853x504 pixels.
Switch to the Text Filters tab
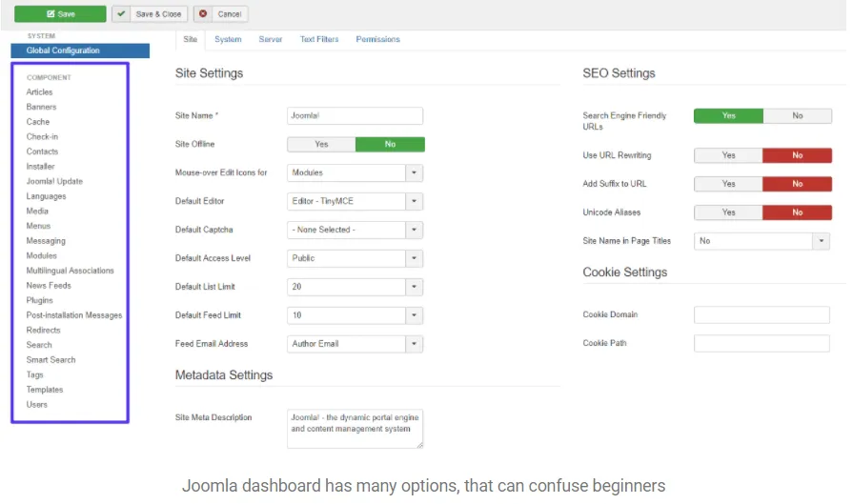point(319,39)
